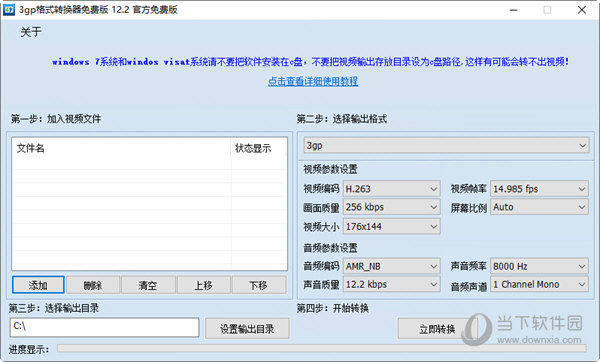Open the 音频声道 1 Channel Mono dropdown
This screenshot has height=362, width=600.
pos(539,284)
